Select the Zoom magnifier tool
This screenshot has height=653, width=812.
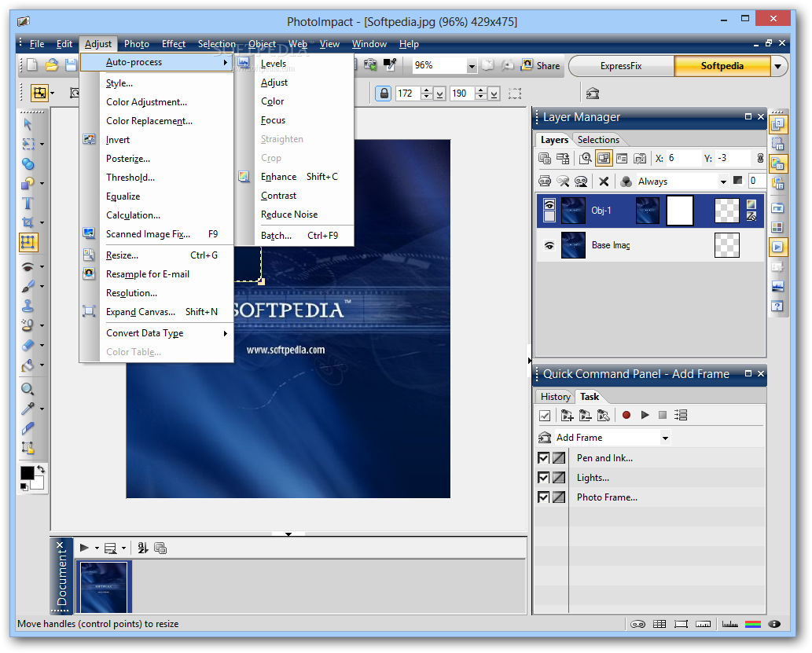pyautogui.click(x=28, y=390)
